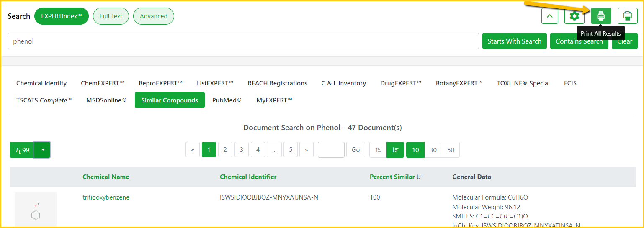Switch search mode to Full Text
Screen dimensions: 644x228
[111, 16]
